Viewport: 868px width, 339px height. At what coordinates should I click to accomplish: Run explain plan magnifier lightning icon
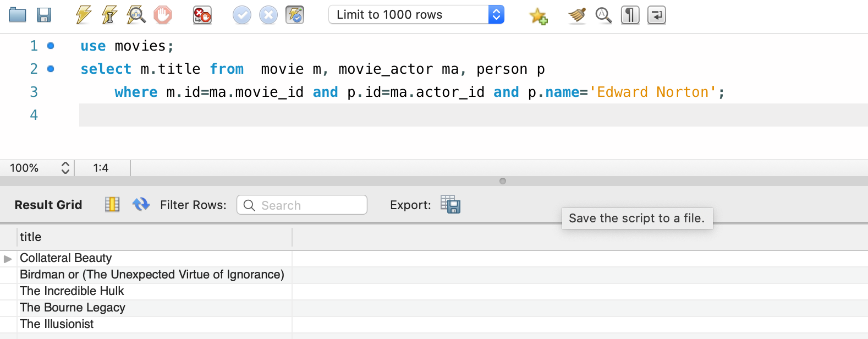[x=136, y=15]
